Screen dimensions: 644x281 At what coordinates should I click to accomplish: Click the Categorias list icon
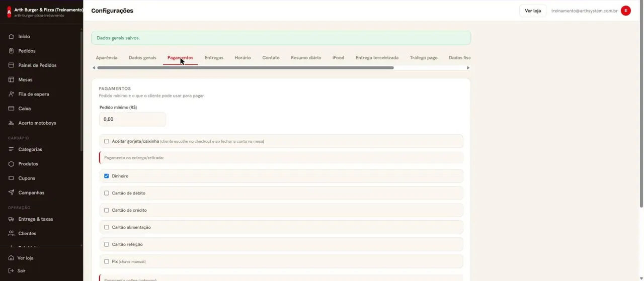(11, 149)
